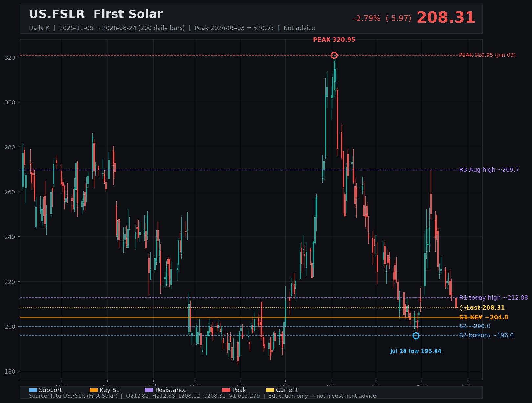The width and height of the screenshot is (532, 403).
Task: Click the open value "O212.82" in the footer
Action: click(138, 396)
